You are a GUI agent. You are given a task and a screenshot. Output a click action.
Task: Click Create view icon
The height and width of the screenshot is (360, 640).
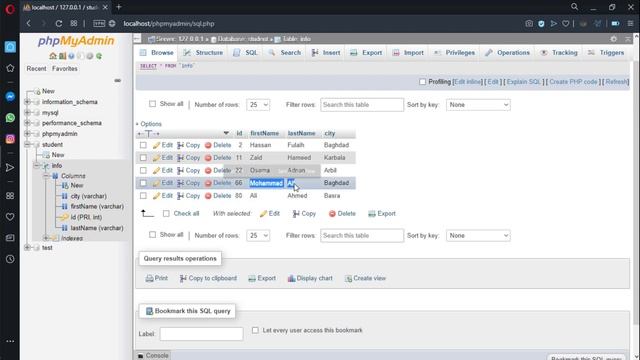[x=348, y=278]
